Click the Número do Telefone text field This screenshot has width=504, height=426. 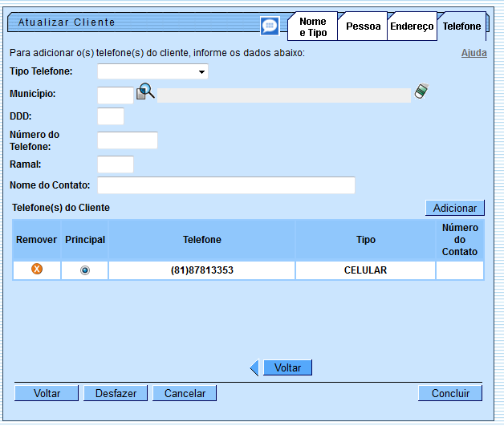(127, 140)
